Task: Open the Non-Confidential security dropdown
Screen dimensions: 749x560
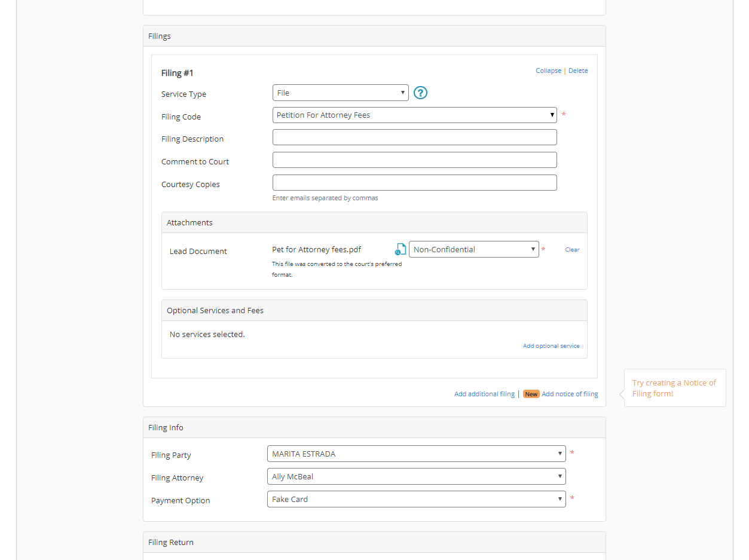Action: [x=473, y=249]
